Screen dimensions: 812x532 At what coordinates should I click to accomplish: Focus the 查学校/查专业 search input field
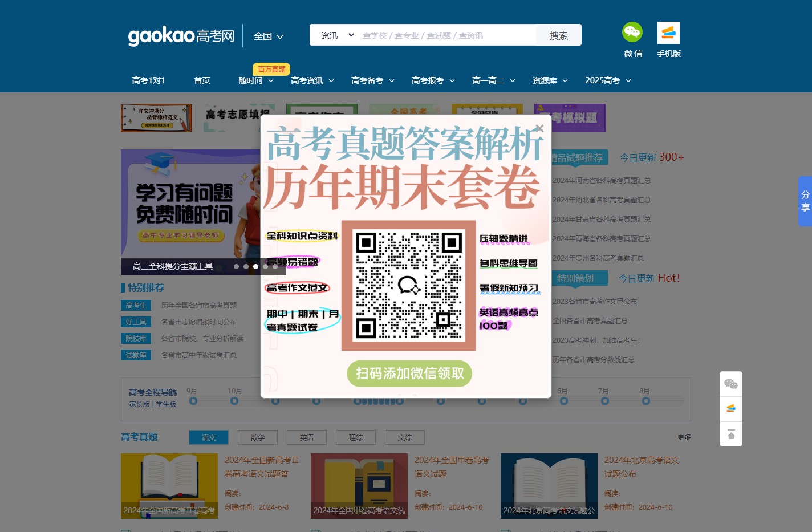448,35
